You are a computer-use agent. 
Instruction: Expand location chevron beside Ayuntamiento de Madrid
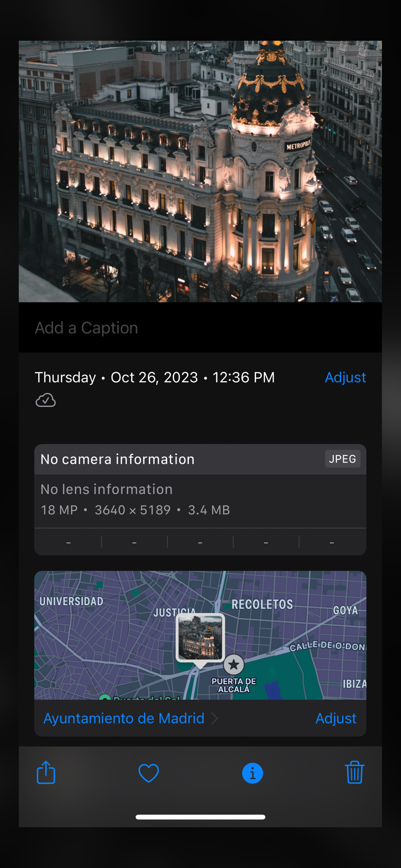coord(214,718)
